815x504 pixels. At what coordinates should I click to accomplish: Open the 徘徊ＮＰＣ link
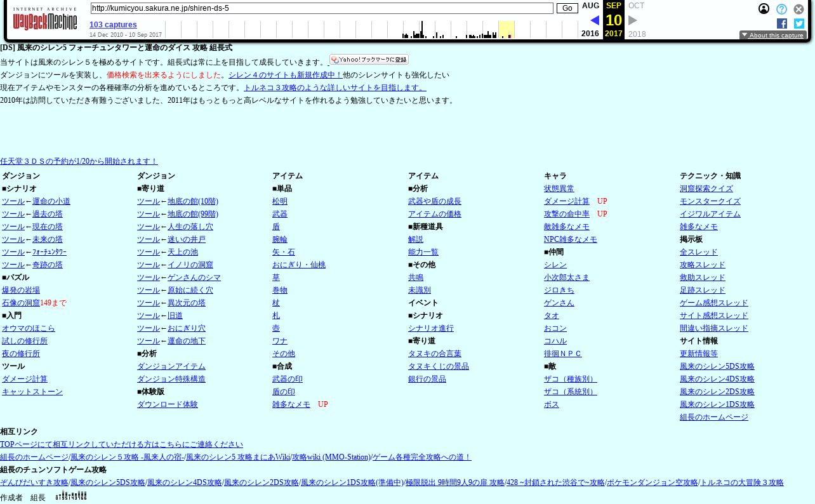(x=563, y=354)
